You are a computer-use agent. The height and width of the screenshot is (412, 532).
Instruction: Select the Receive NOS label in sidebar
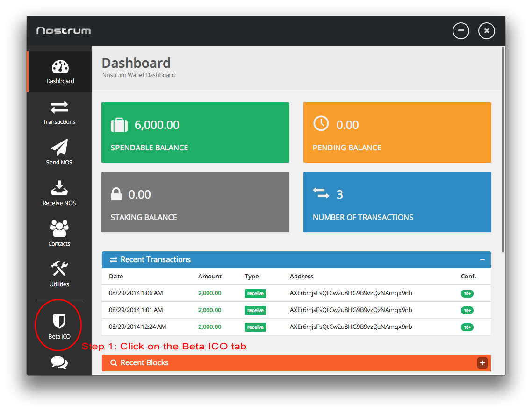pos(59,203)
